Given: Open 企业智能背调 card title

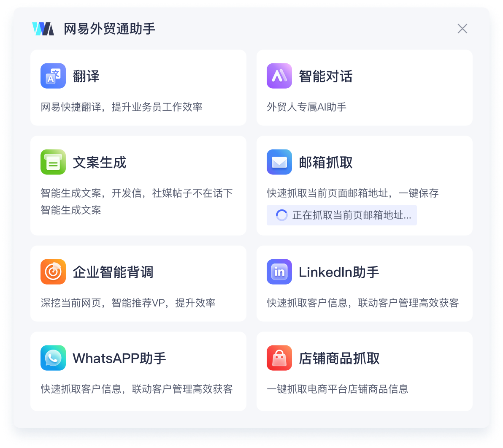Looking at the screenshot, I should pos(113,272).
